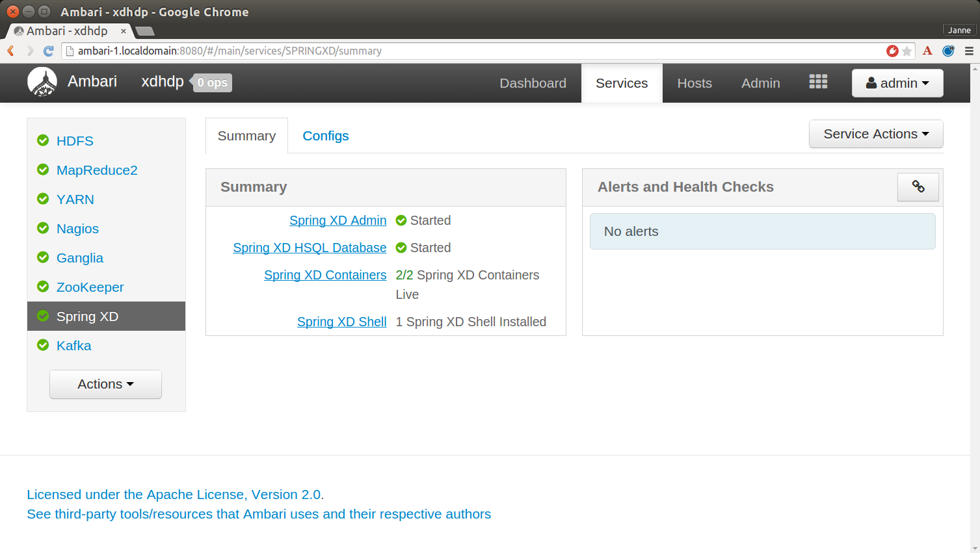Image resolution: width=980 pixels, height=553 pixels.
Task: Click the red blocker extension icon
Action: (892, 51)
